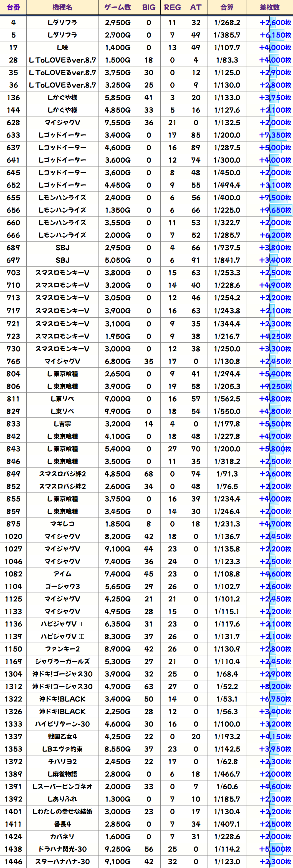
Task: Click the 戦国乙女4 machine name
Action: click(62, 736)
